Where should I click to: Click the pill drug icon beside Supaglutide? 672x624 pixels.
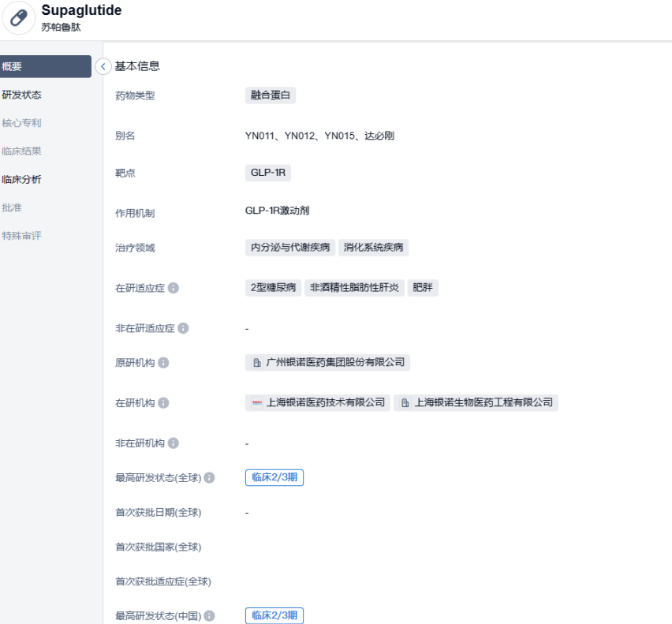coord(18,18)
